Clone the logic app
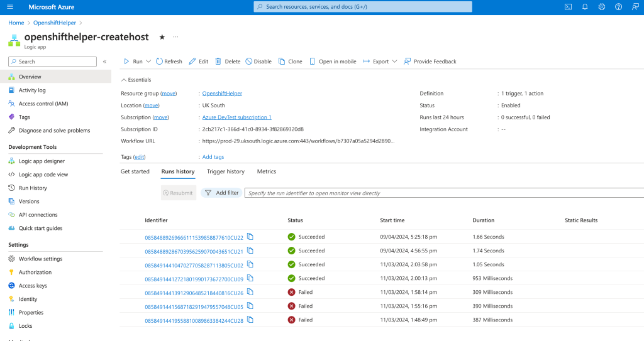Screen dimensions: 644x341 pos(291,62)
